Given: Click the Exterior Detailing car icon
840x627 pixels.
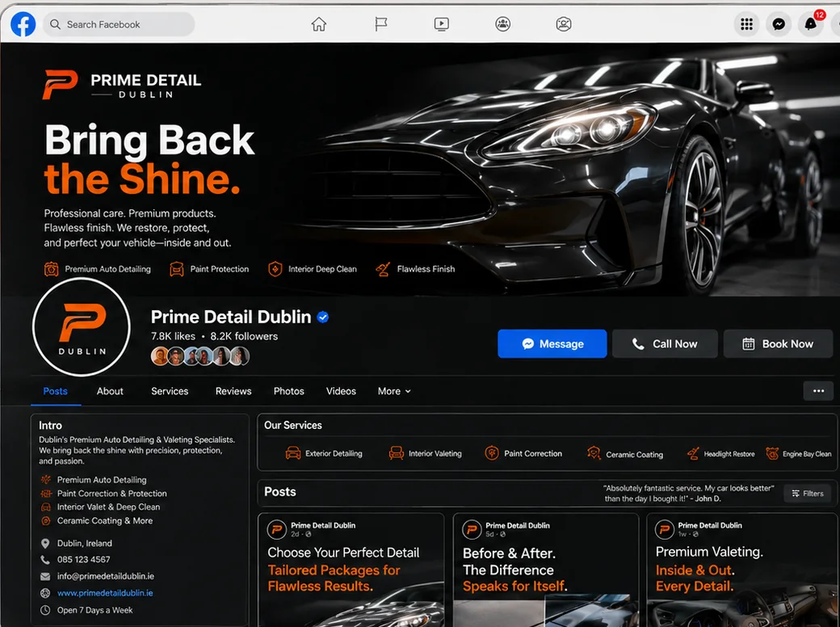Looking at the screenshot, I should click(293, 453).
